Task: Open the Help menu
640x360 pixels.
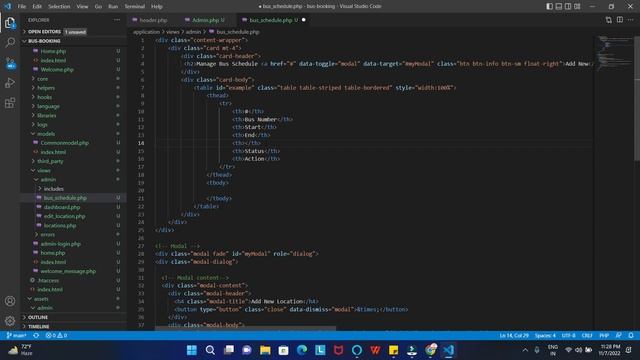Action: point(157,7)
